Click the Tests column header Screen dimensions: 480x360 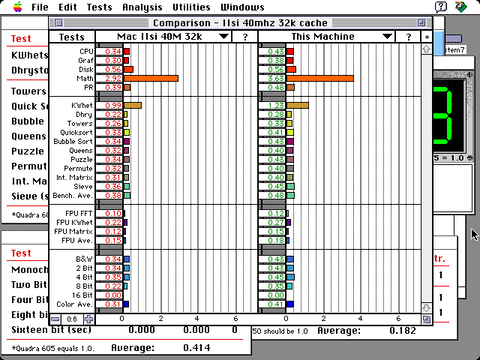click(x=72, y=37)
